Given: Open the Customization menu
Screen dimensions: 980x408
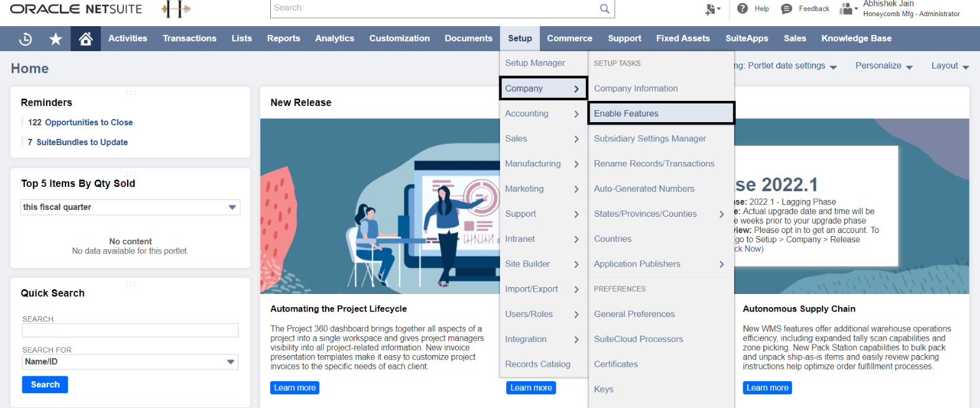Looking at the screenshot, I should point(399,39).
